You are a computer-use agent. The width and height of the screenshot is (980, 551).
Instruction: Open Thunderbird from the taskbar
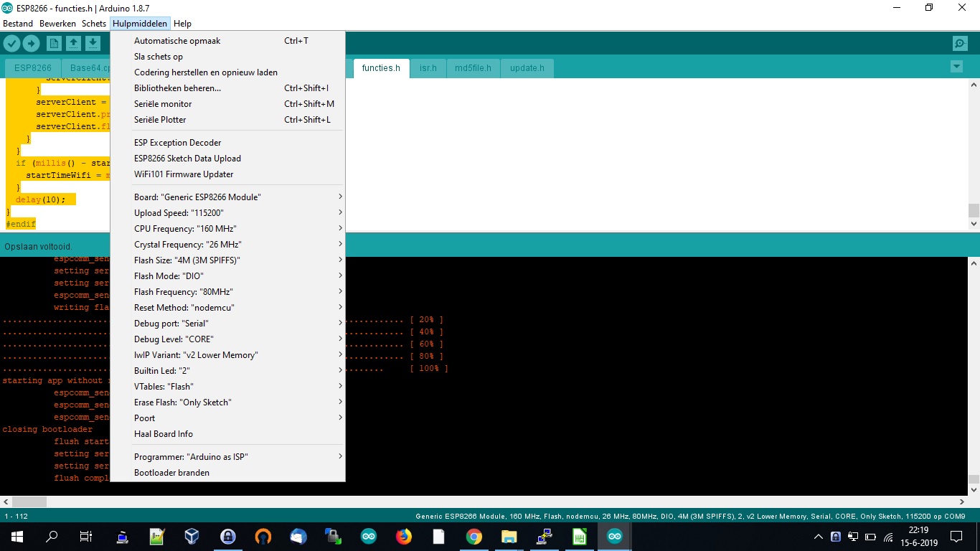(298, 536)
